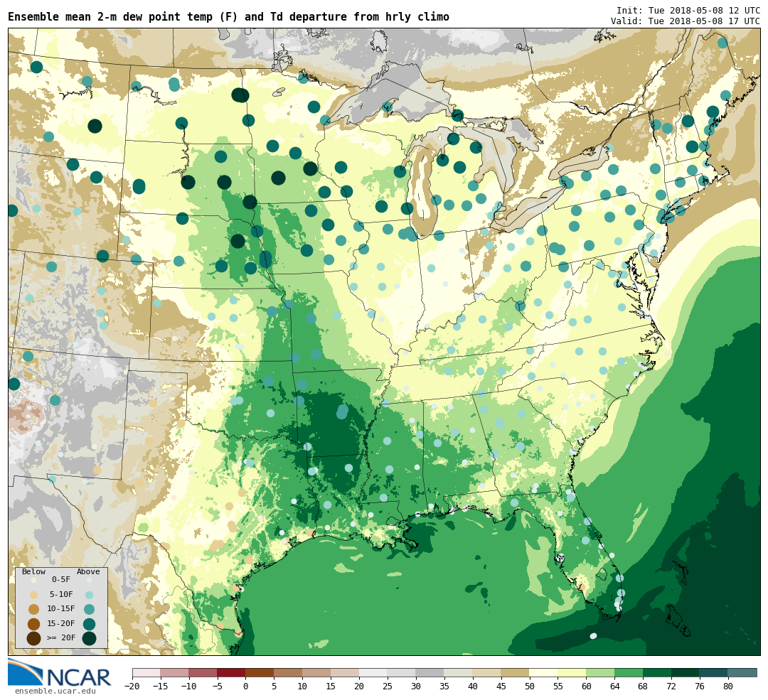Choose the light green 60 to 64 colorbar swatch
The width and height of the screenshot is (768, 700).
click(x=600, y=672)
